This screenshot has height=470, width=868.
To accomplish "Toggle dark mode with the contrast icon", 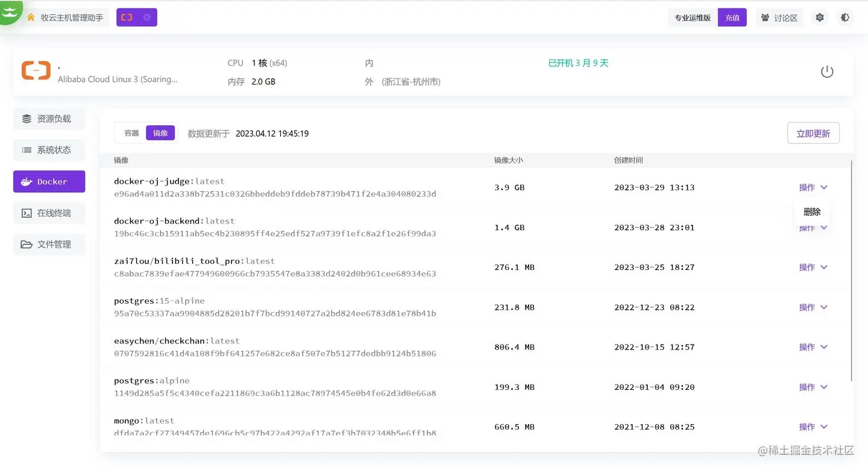I will pos(845,17).
